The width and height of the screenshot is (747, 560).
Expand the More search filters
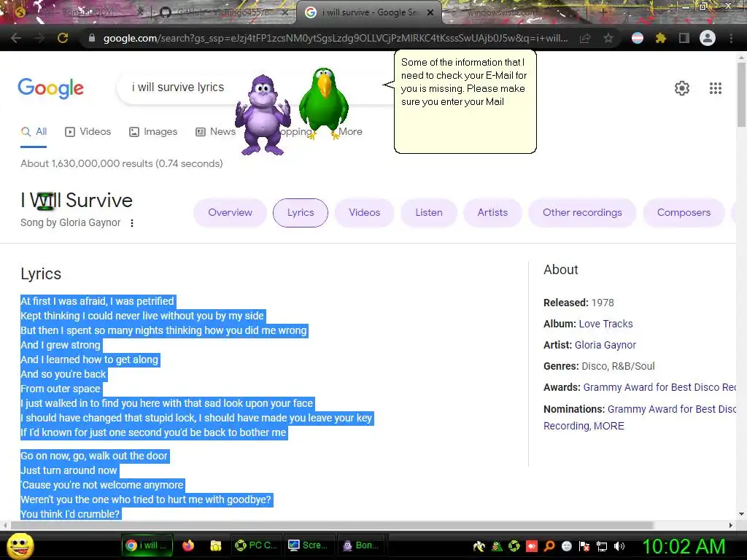350,132
